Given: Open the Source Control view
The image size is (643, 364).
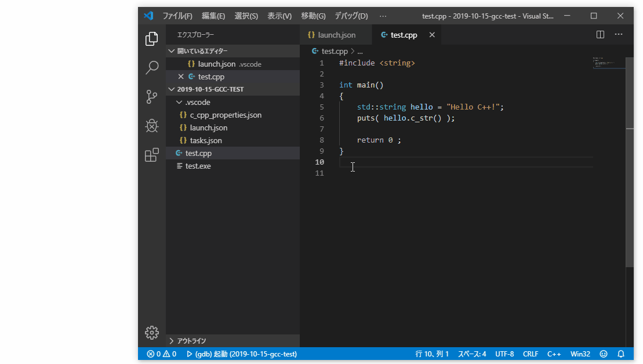Looking at the screenshot, I should click(151, 97).
